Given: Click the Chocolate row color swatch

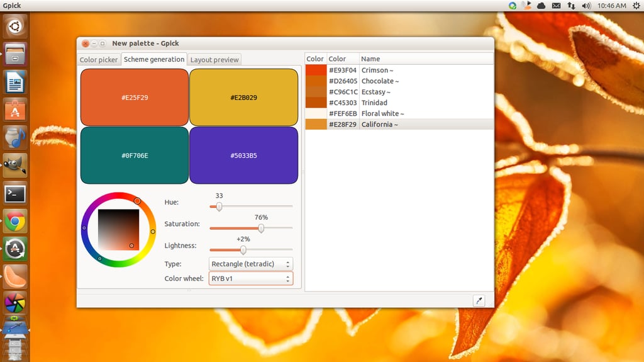Looking at the screenshot, I should pos(316,81).
